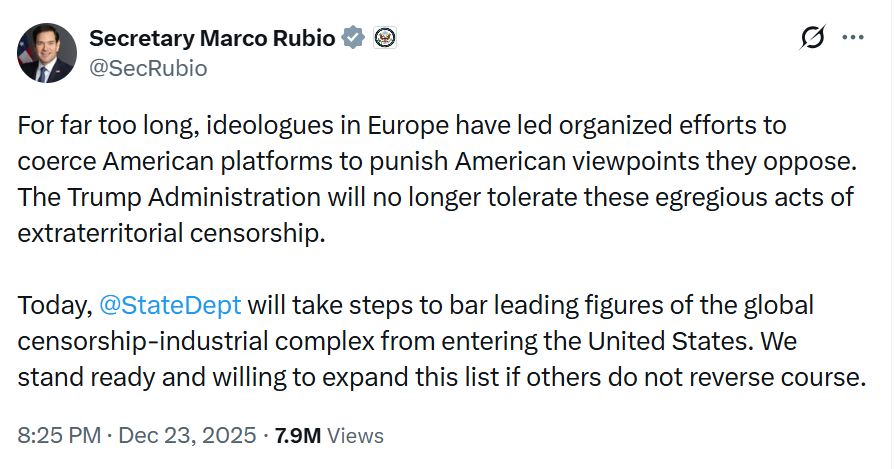Open the three-dot more options menu
The height and width of the screenshot is (469, 895).
(853, 38)
